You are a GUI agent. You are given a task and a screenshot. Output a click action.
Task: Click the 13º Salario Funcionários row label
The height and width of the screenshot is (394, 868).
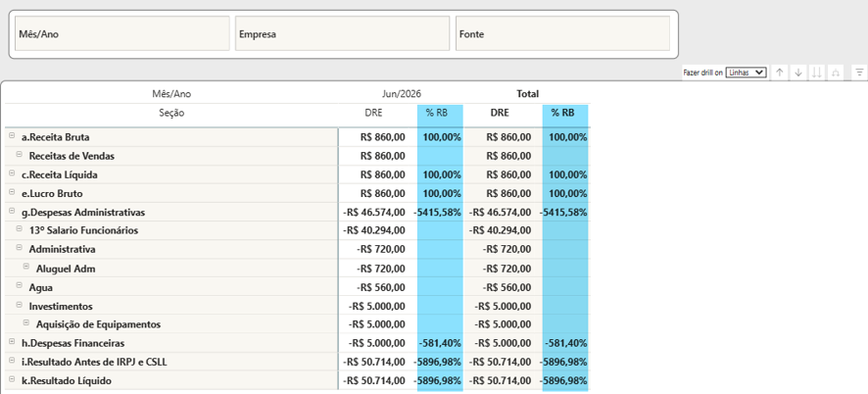point(83,230)
